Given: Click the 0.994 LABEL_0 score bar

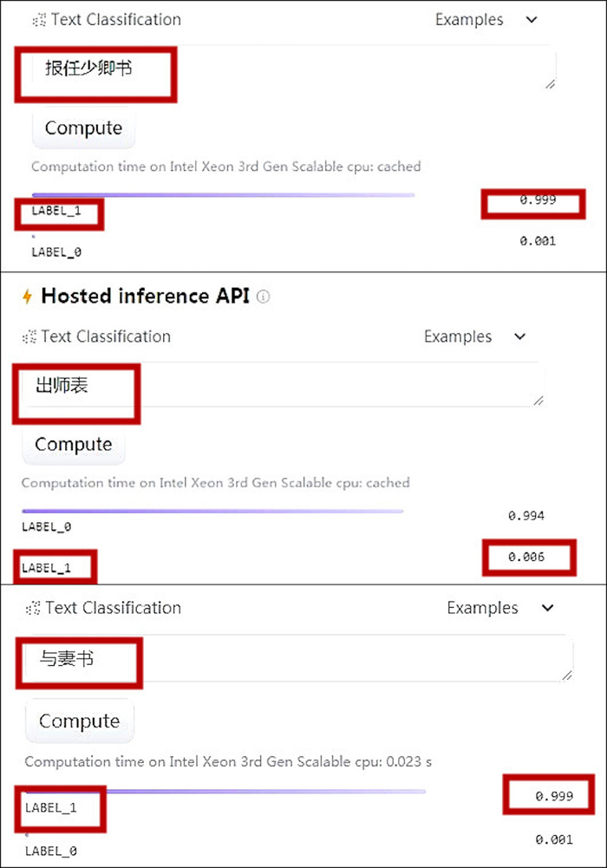Looking at the screenshot, I should 212,512.
